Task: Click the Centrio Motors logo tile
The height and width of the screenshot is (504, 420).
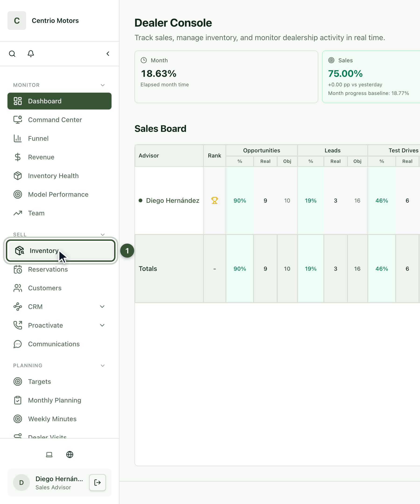Action: click(17, 21)
